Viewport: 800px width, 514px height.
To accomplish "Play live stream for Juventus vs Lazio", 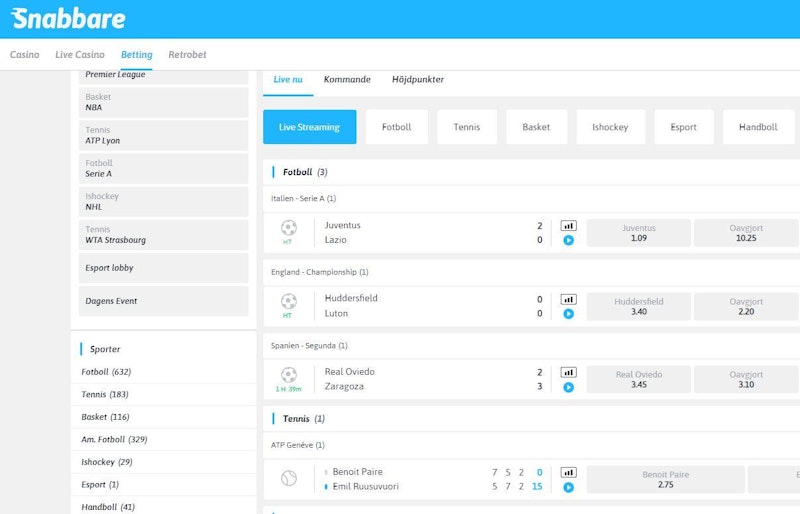I will (568, 241).
